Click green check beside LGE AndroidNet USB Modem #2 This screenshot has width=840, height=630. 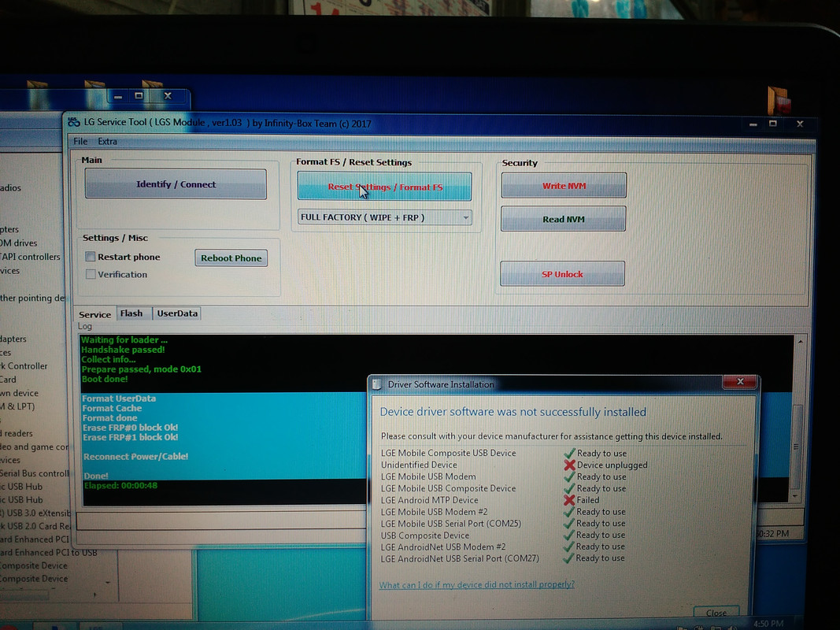click(568, 547)
